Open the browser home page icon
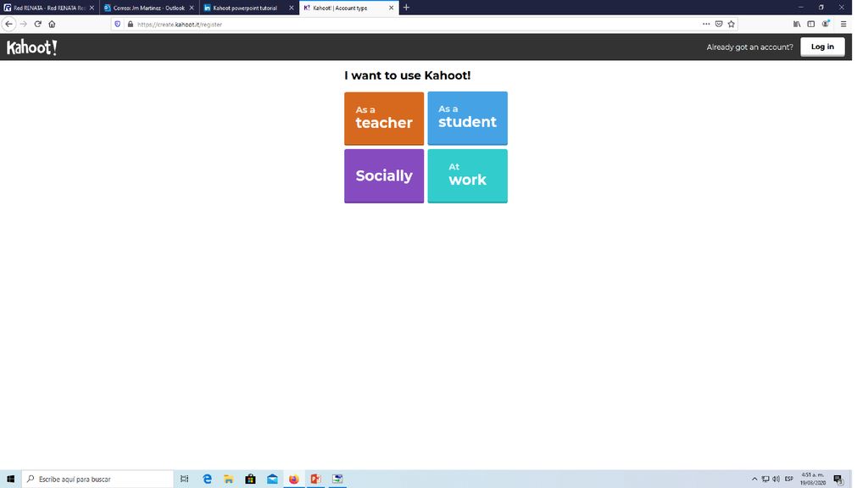 (x=52, y=24)
